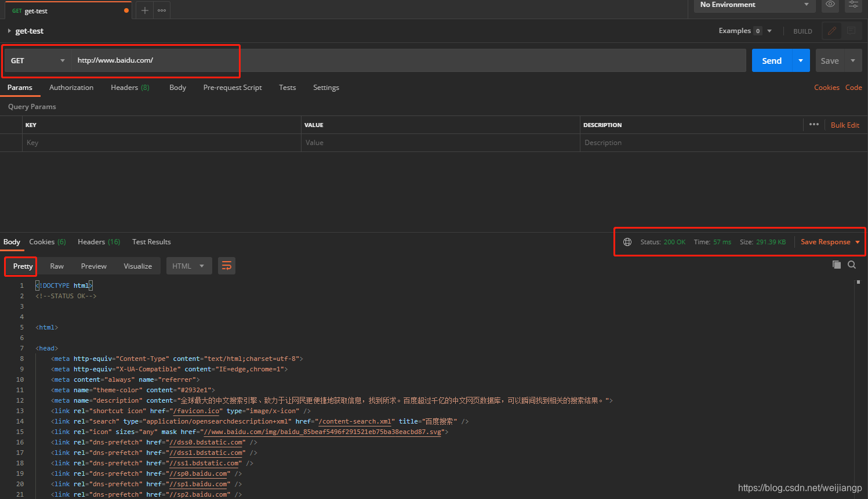Screen dimensions: 868x499
Task: Click the query param Value field
Action: (x=440, y=143)
